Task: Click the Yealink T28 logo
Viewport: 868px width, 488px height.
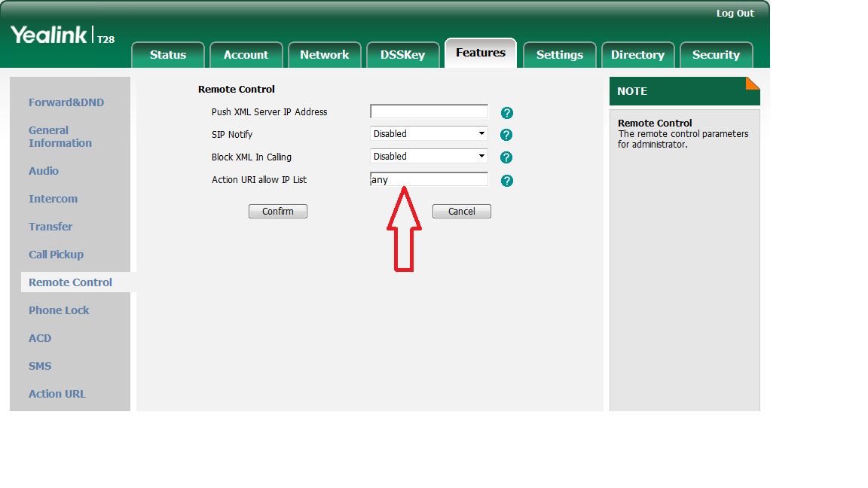Action: point(63,35)
